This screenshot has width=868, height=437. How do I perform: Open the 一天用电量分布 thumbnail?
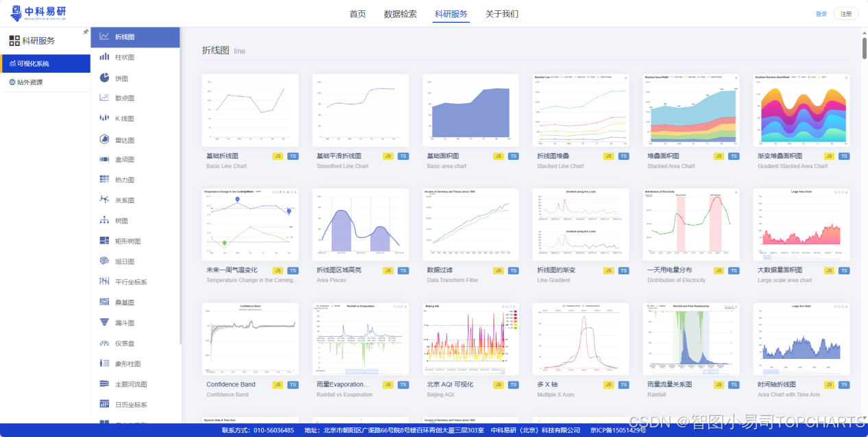[691, 225]
